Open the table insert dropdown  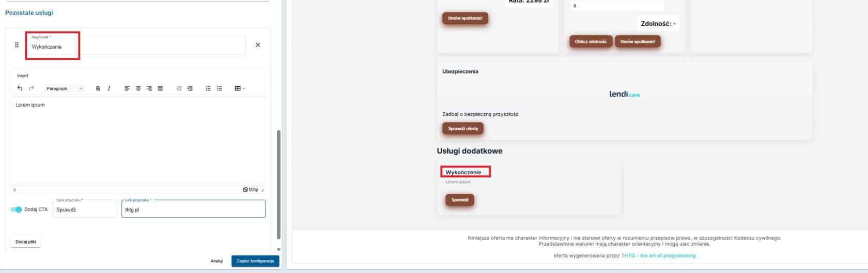point(240,88)
